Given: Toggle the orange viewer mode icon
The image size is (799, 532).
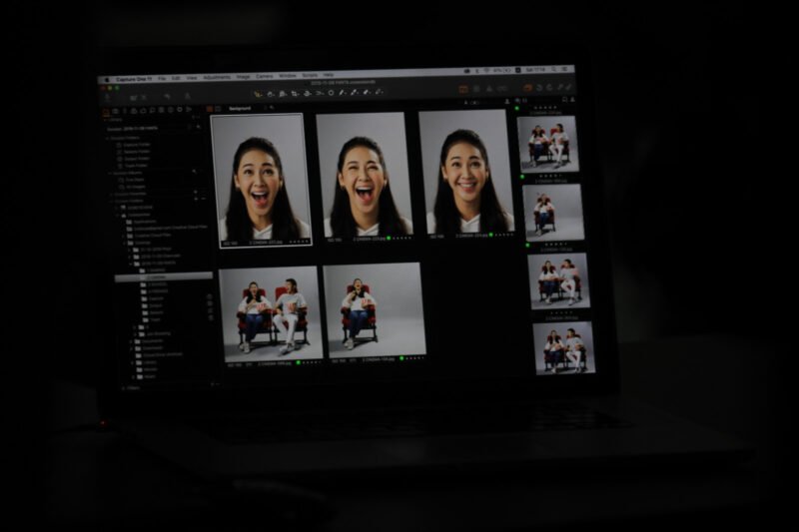Looking at the screenshot, I should [463, 89].
